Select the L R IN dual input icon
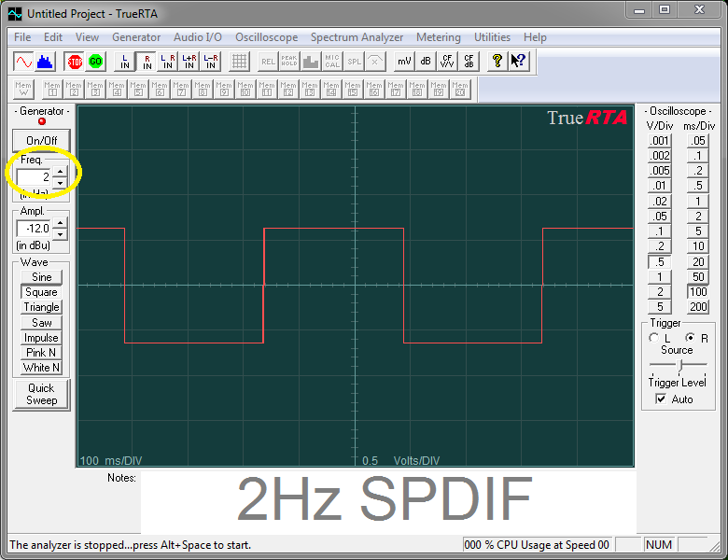Image resolution: width=728 pixels, height=560 pixels. point(168,62)
